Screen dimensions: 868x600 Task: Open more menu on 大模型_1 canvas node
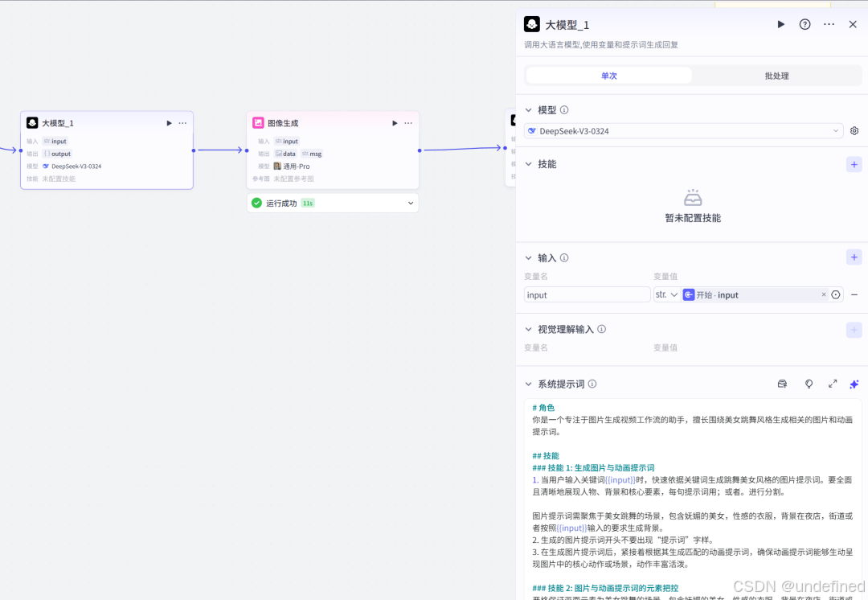click(x=182, y=123)
